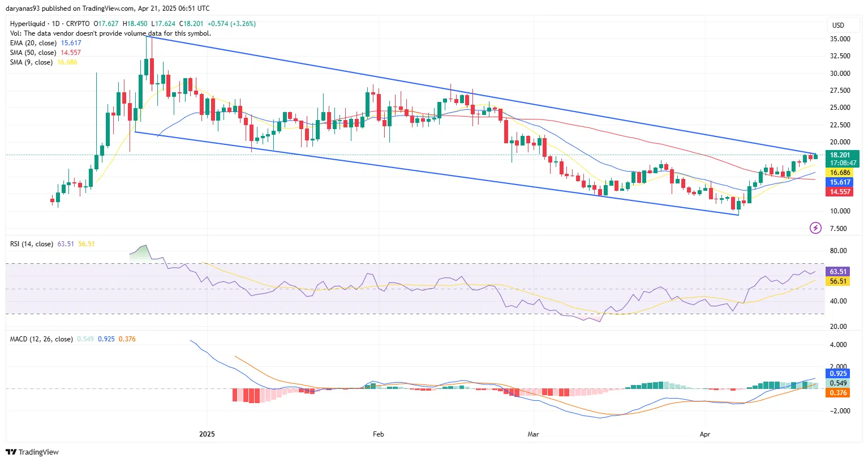Viewport: 868px width, 462px height.
Task: Click the Feb label on time axis
Action: (378, 434)
